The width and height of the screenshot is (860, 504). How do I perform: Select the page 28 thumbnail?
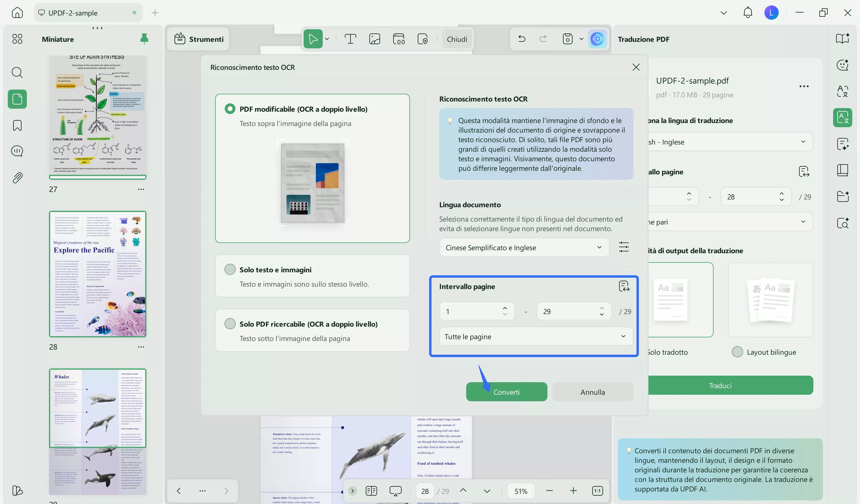tap(98, 274)
